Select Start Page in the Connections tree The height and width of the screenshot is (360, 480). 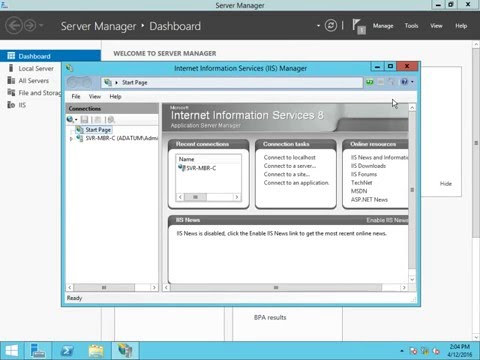[x=98, y=130]
